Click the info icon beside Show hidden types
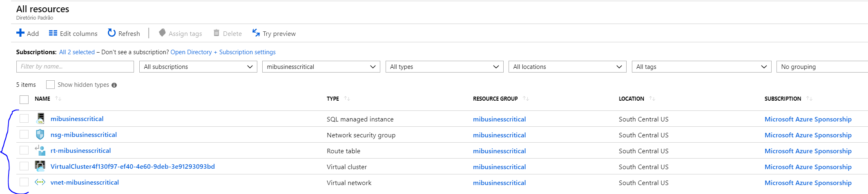868x194 pixels. pos(114,85)
